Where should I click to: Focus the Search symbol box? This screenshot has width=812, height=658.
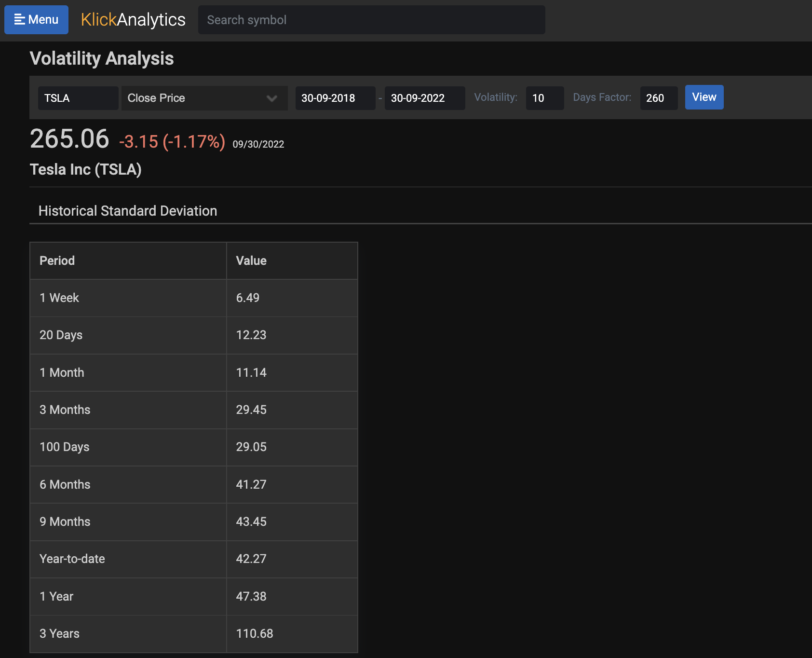coord(371,20)
